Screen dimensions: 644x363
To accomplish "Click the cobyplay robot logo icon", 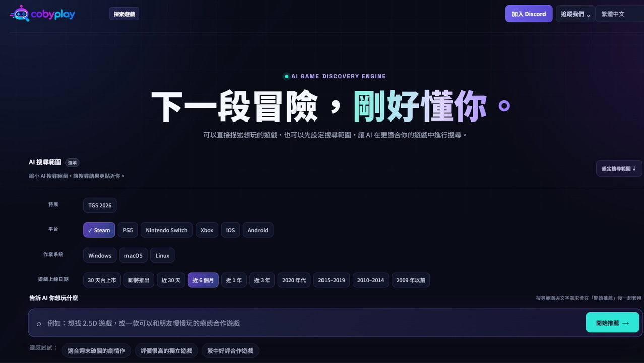I will (20, 14).
